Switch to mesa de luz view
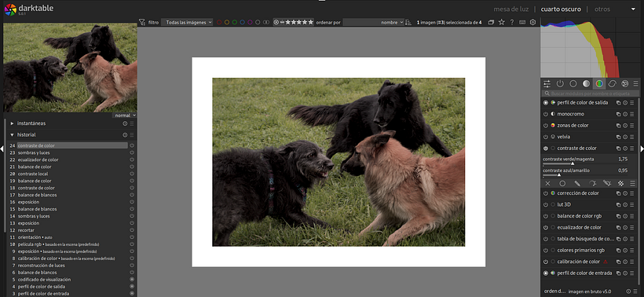The width and height of the screenshot is (644, 297). point(511,9)
